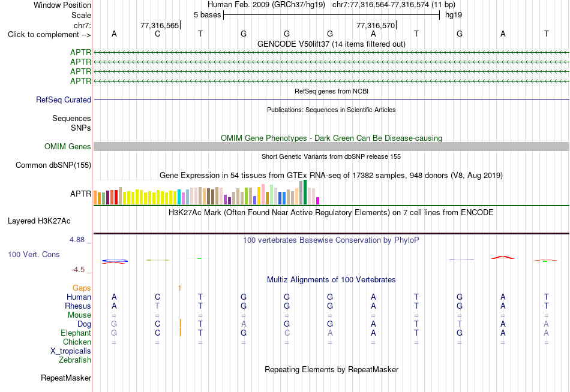The height and width of the screenshot is (392, 570).
Task: Click the -4.5 conservation axis minimum
Action: point(78,270)
